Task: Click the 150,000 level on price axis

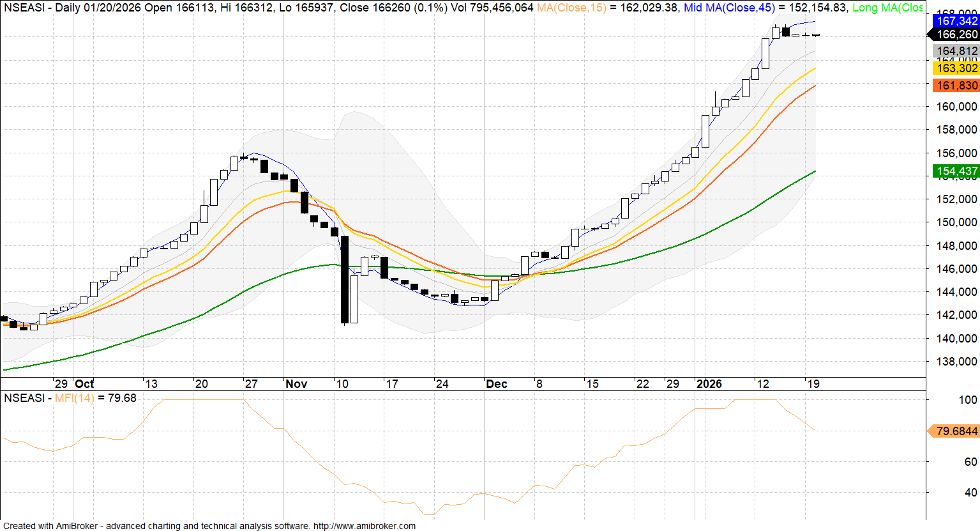Action: [956, 222]
